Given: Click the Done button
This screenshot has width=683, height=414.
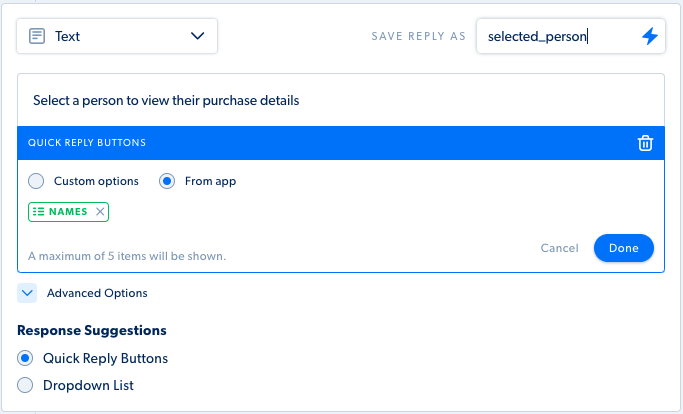Looking at the screenshot, I should point(624,248).
